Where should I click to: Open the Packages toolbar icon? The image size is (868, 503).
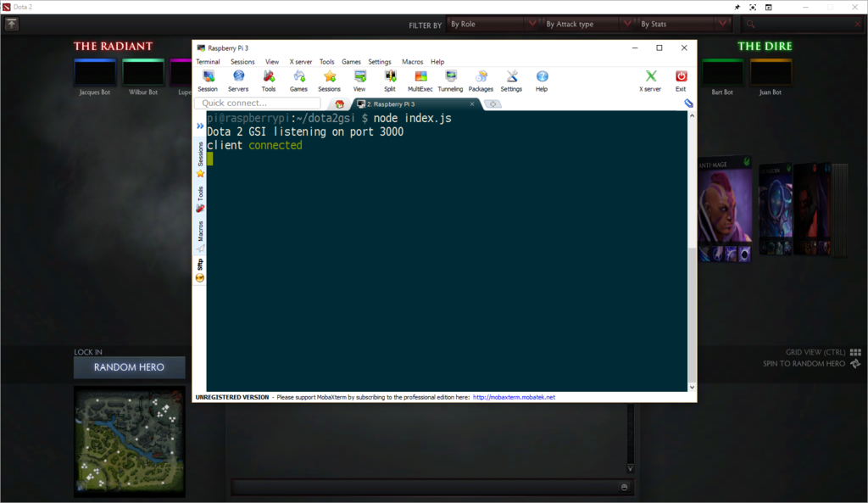coord(481,77)
